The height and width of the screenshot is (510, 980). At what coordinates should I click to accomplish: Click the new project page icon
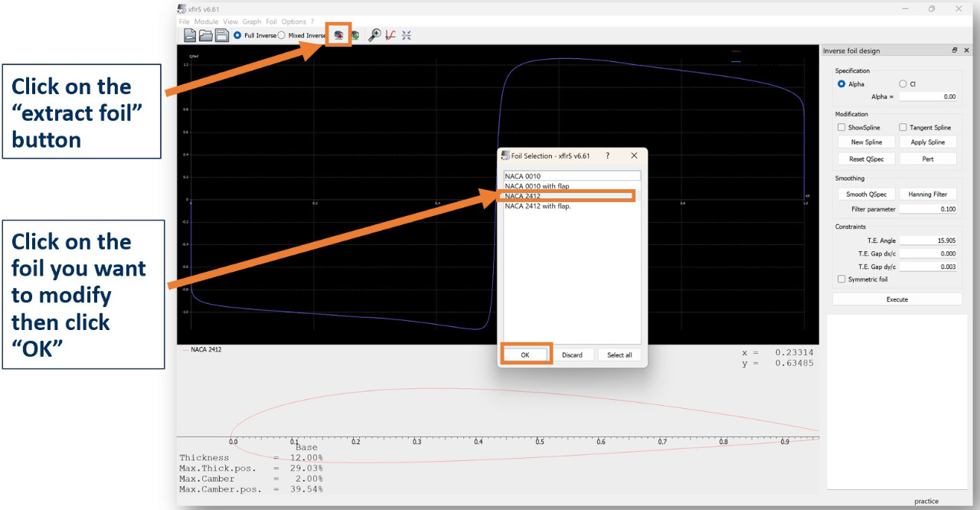189,35
